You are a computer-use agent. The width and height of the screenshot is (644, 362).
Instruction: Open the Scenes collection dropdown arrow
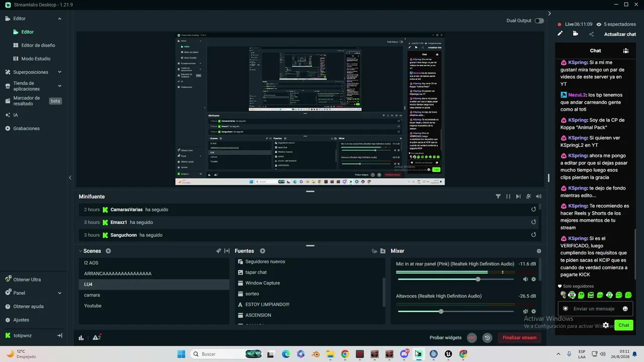(x=80, y=251)
